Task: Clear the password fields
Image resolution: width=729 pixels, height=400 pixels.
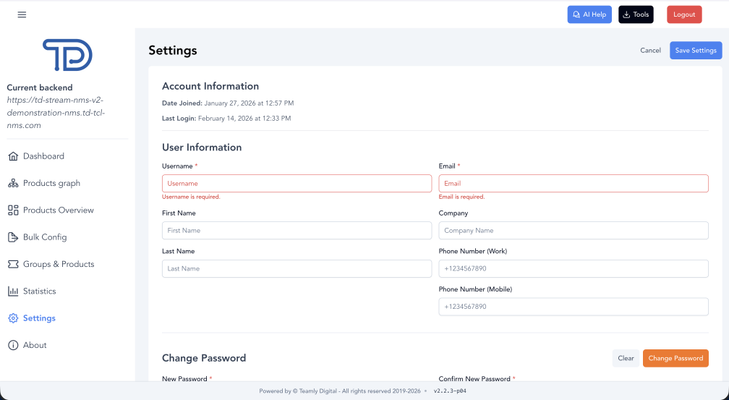Action: pyautogui.click(x=625, y=358)
